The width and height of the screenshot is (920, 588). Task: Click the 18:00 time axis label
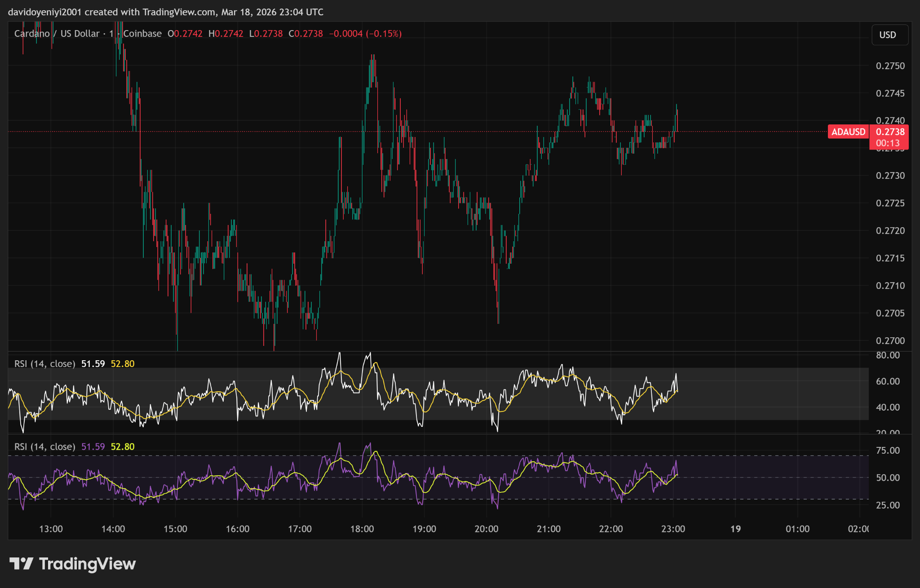point(362,529)
